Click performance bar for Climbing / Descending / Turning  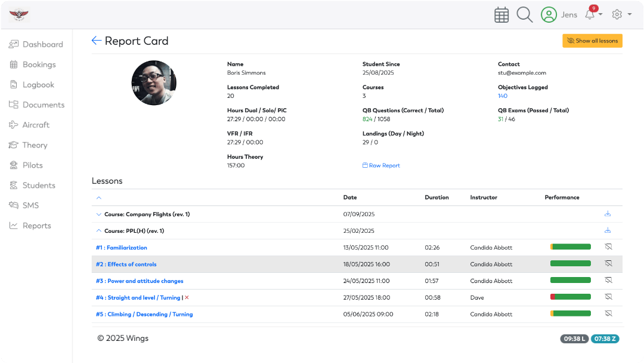[570, 314]
